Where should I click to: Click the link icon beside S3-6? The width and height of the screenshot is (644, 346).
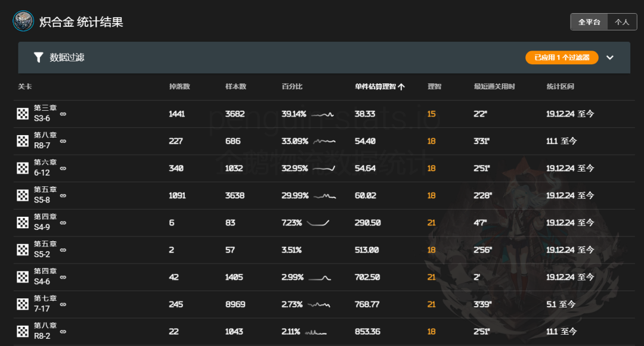point(63,114)
